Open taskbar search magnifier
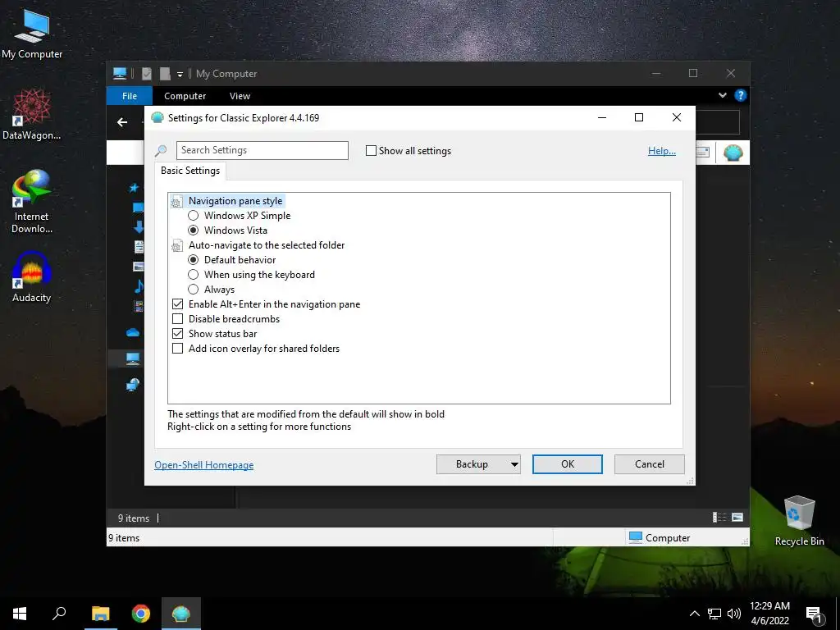Image resolution: width=840 pixels, height=630 pixels. coord(59,614)
